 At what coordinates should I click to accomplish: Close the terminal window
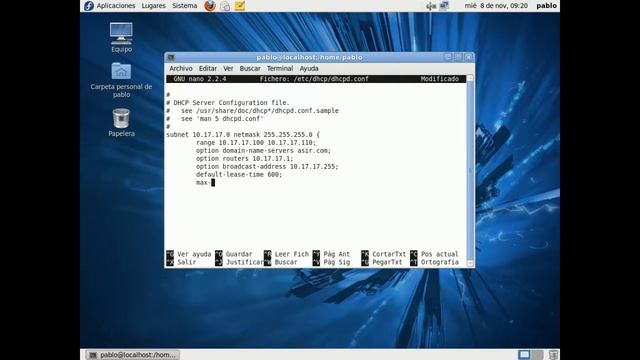point(468,57)
